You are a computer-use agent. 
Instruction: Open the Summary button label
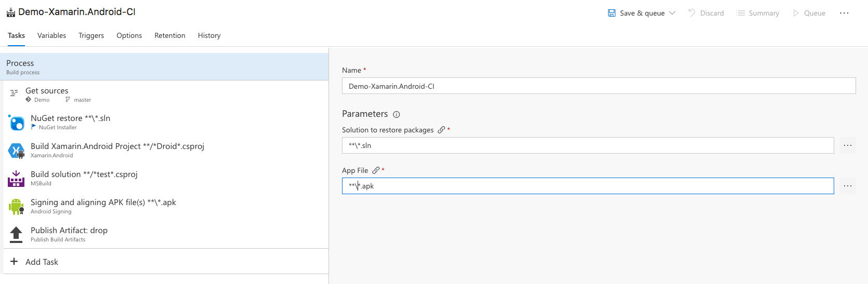[764, 13]
